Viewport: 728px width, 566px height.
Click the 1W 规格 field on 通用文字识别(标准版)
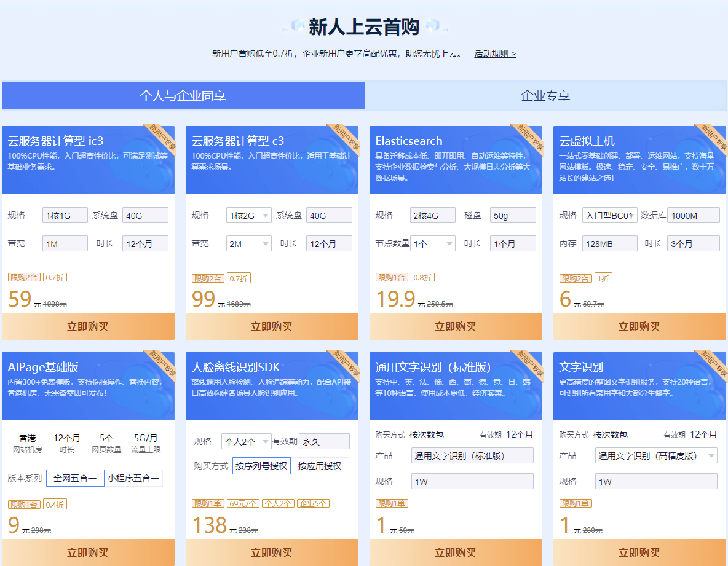tap(472, 482)
